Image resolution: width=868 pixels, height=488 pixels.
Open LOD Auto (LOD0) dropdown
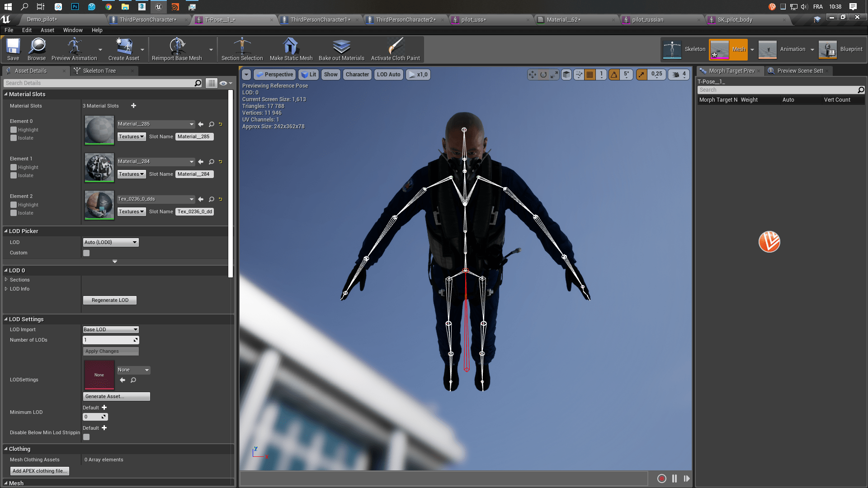point(110,243)
